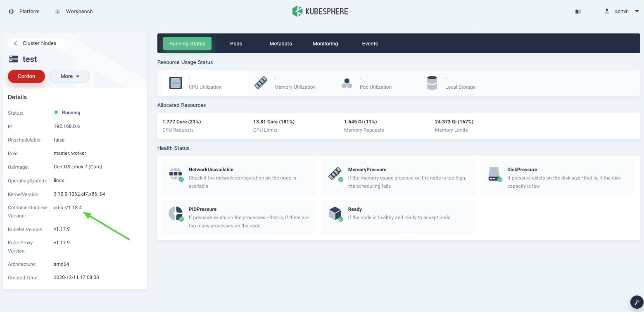
Task: Click the Pod Utilization hexagons icon
Action: click(347, 83)
